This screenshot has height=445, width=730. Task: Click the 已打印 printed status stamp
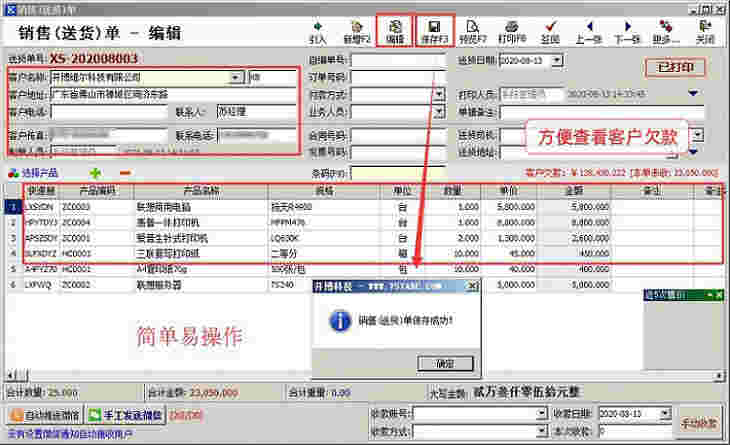coord(675,68)
